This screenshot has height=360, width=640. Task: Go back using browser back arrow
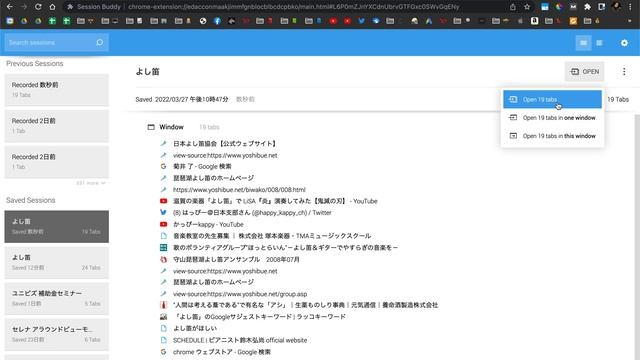(9, 7)
